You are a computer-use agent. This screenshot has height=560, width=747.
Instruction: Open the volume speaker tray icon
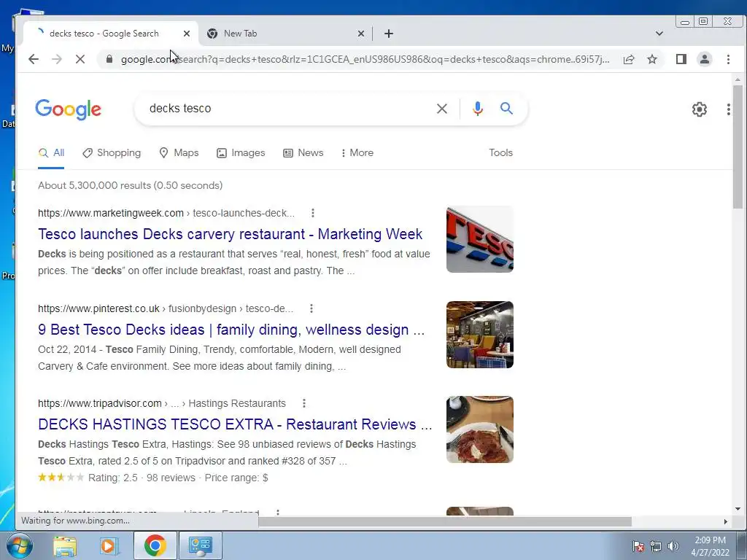coord(673,546)
